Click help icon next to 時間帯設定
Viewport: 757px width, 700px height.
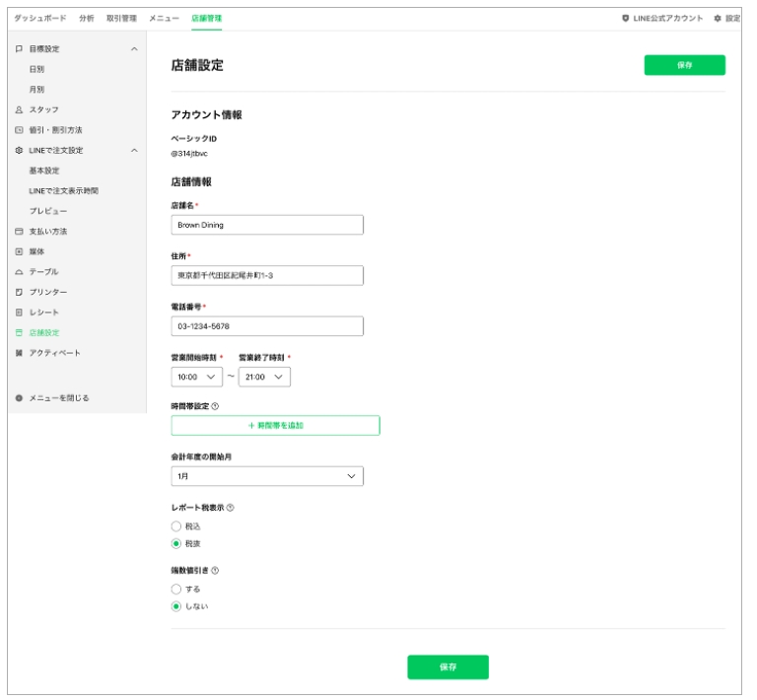pos(215,406)
